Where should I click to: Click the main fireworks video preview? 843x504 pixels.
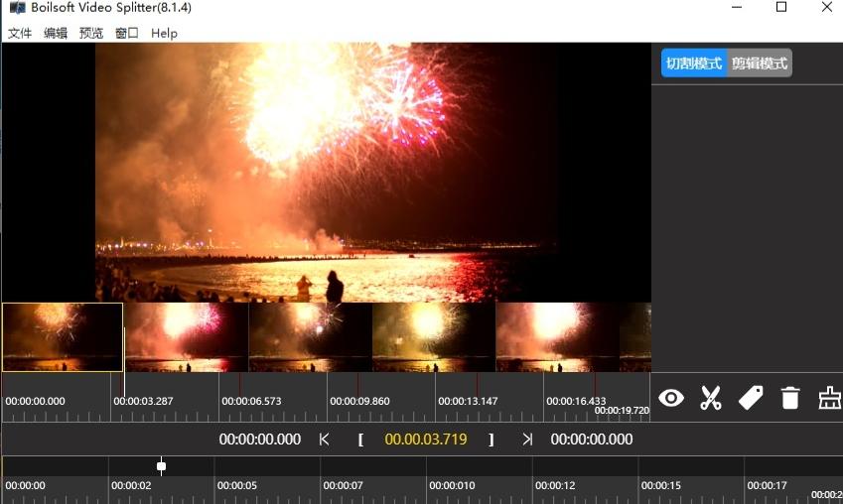327,173
